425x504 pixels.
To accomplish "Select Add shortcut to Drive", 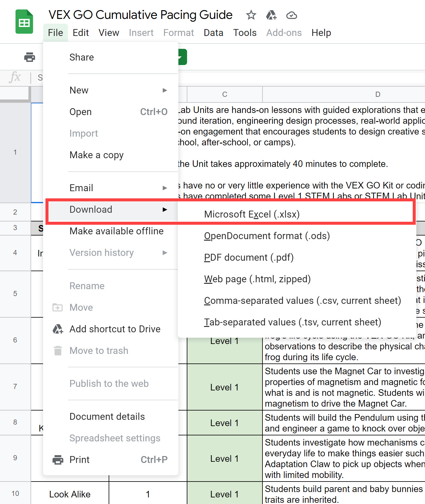I will [x=115, y=329].
